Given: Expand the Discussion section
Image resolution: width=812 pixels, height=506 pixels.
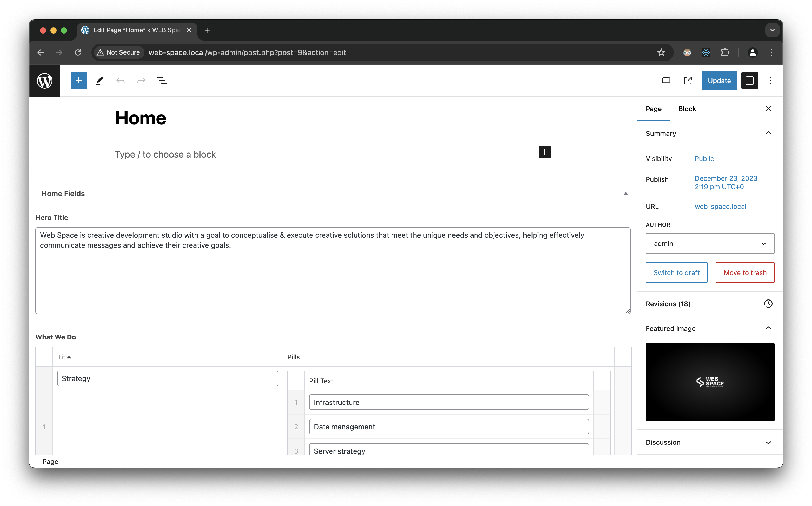Looking at the screenshot, I should (768, 442).
